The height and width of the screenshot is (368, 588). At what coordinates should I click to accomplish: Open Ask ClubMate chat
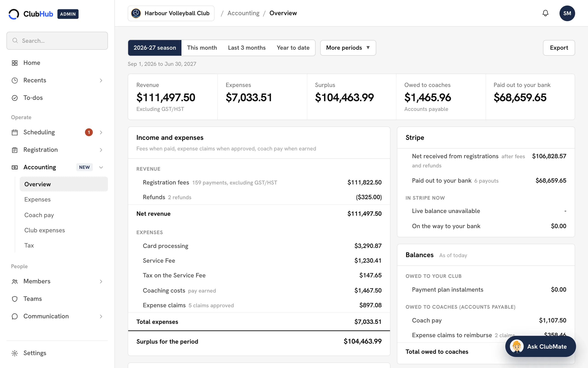(x=540, y=346)
